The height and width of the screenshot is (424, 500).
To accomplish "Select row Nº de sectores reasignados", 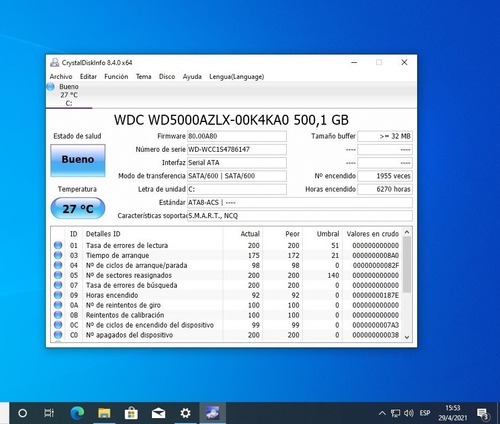I will click(x=227, y=275).
